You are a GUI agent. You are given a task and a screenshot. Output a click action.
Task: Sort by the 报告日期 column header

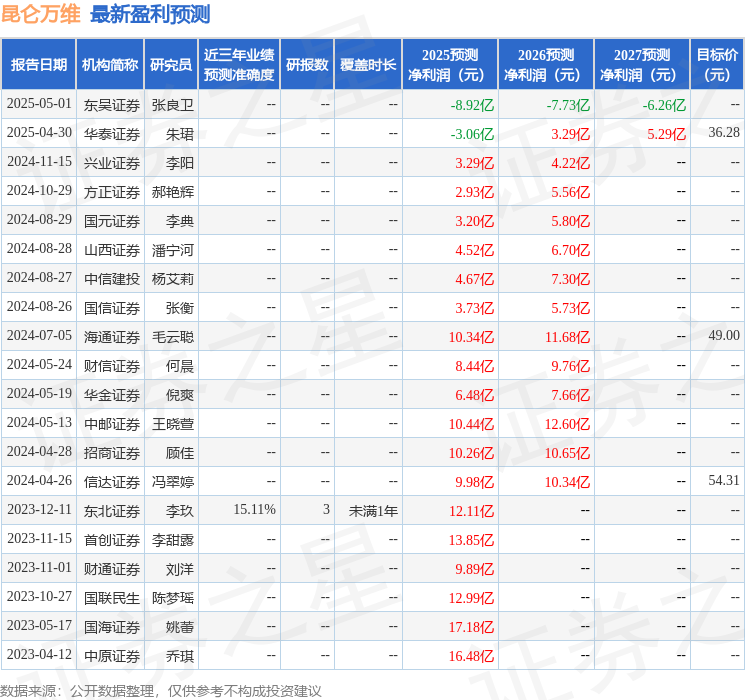(39, 65)
